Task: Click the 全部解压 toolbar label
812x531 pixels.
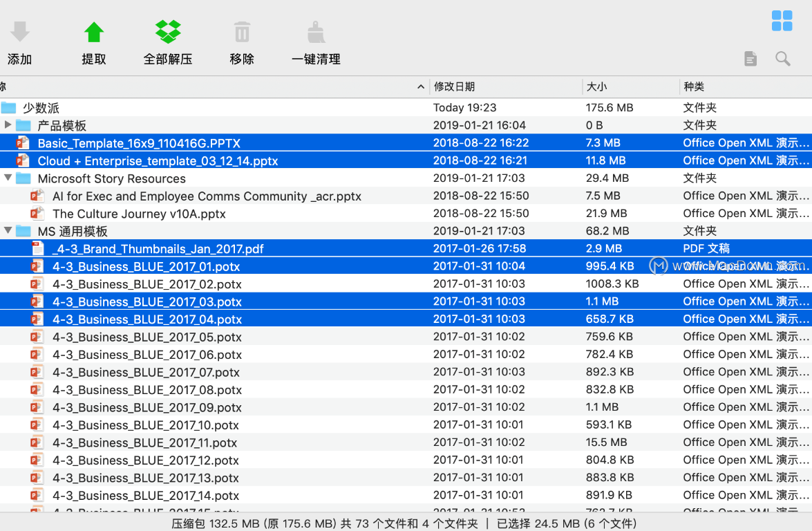Action: 168,59
